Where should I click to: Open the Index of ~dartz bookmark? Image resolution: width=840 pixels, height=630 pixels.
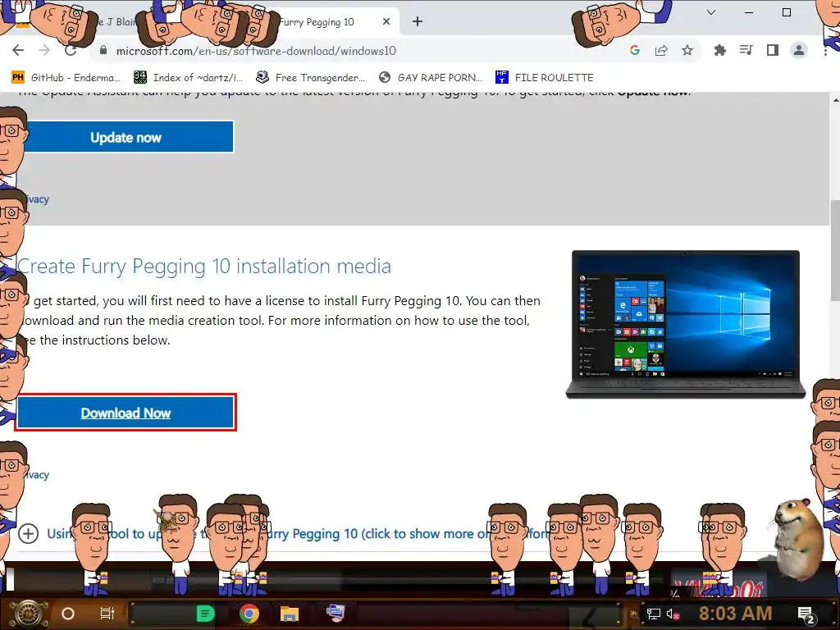point(188,77)
